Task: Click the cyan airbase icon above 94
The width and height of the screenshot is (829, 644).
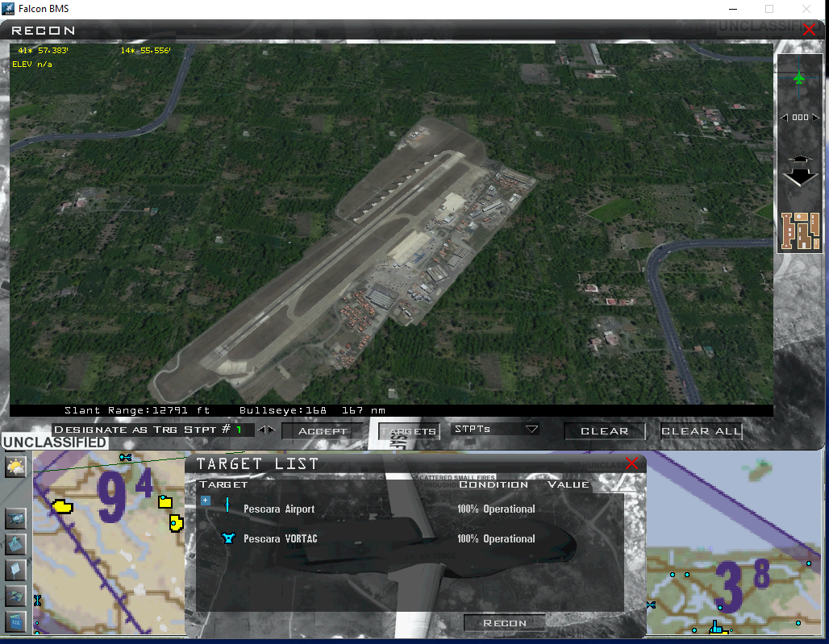Action: [x=125, y=458]
